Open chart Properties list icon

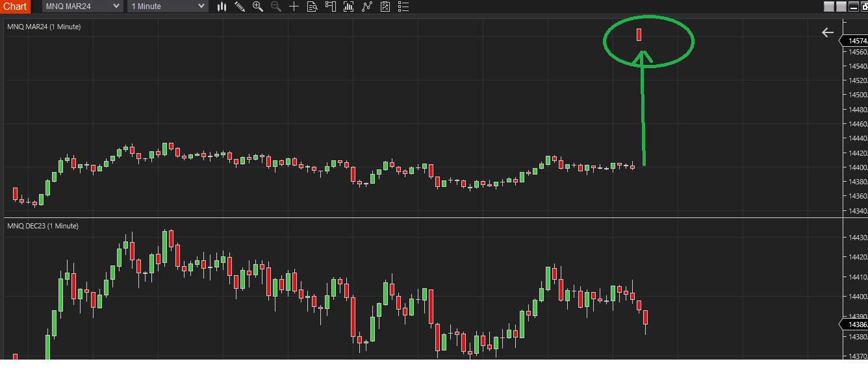(x=403, y=6)
